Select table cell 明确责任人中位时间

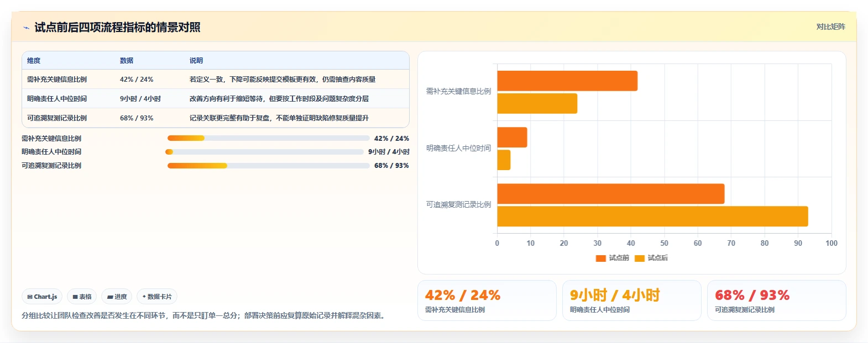(57, 99)
